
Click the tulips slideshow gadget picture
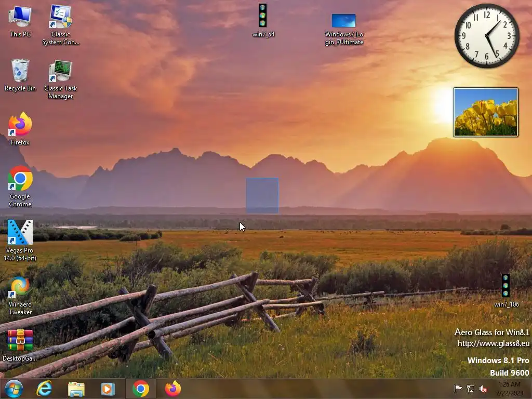[486, 112]
